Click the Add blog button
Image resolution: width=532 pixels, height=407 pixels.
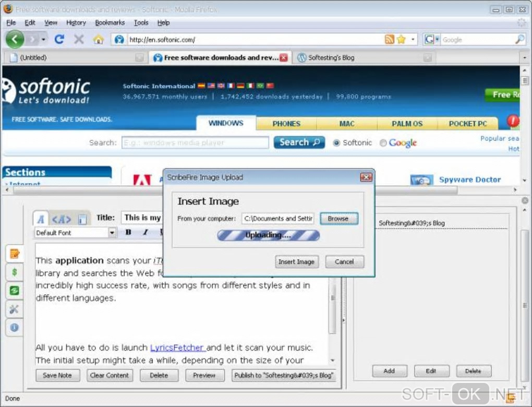[x=389, y=371]
